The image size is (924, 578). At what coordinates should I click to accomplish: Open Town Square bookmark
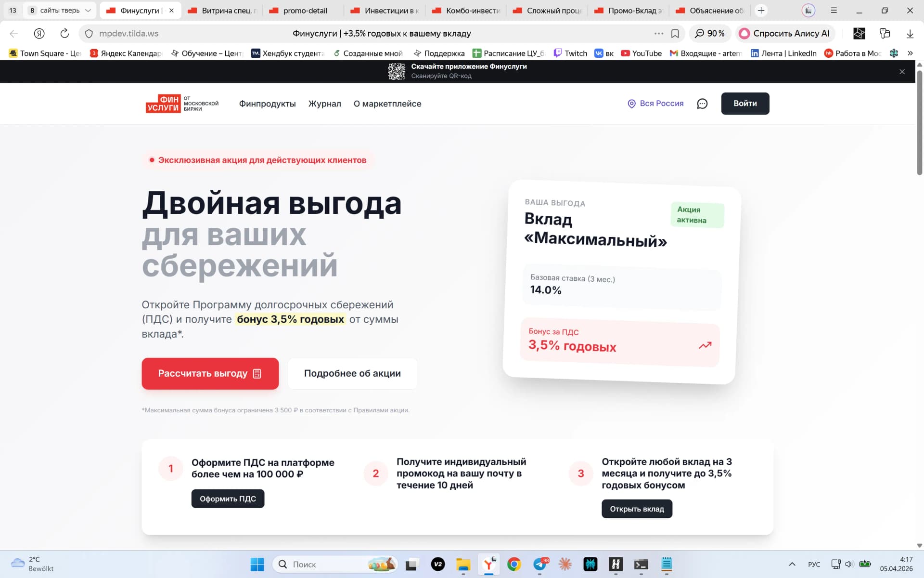45,53
